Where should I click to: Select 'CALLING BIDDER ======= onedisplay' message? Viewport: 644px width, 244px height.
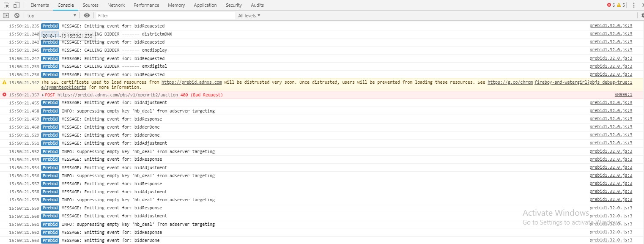click(114, 50)
